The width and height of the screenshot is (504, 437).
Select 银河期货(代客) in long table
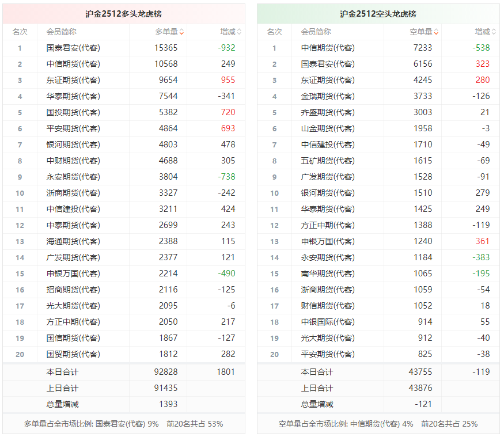coord(73,145)
